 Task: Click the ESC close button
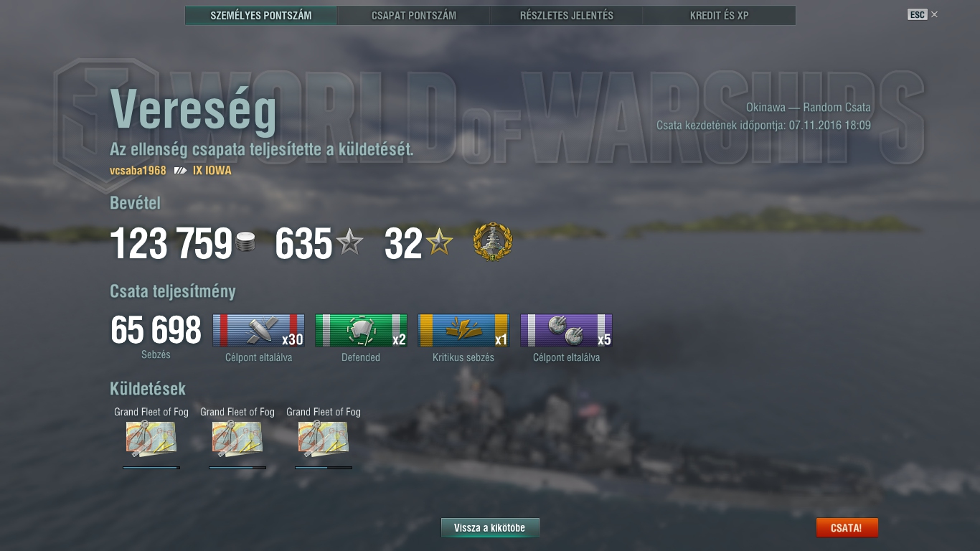(x=923, y=14)
